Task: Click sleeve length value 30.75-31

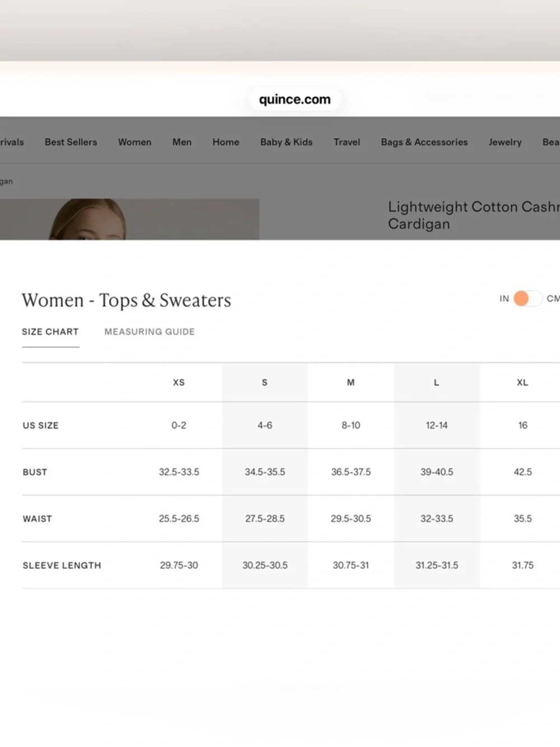Action: (351, 565)
